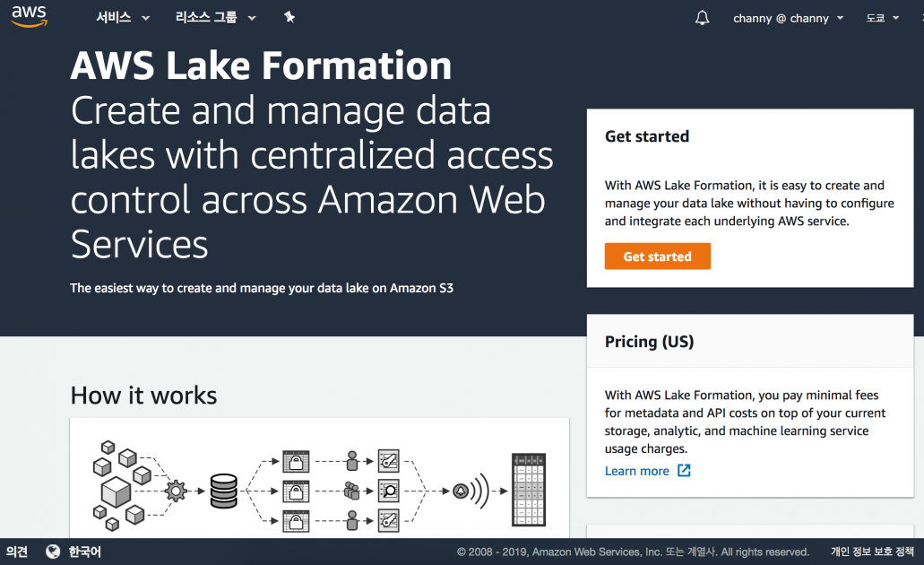Image resolution: width=924 pixels, height=565 pixels.
Task: Click the globe language icon in footer
Action: [53, 552]
